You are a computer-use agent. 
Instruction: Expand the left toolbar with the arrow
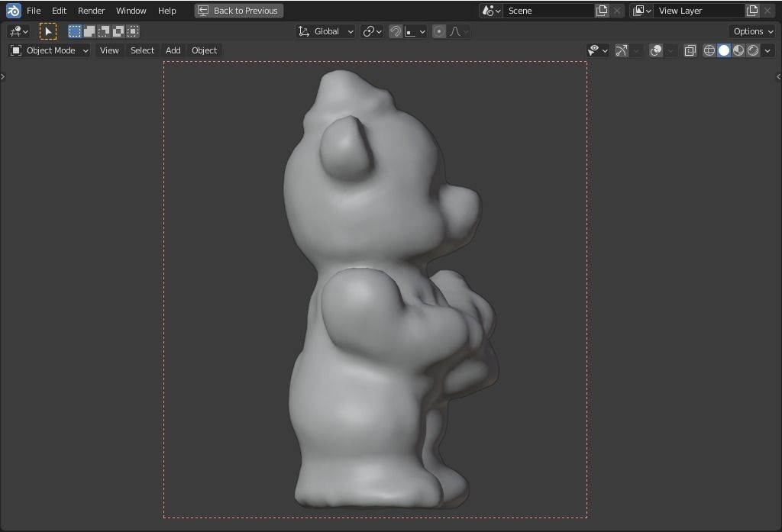[2, 76]
